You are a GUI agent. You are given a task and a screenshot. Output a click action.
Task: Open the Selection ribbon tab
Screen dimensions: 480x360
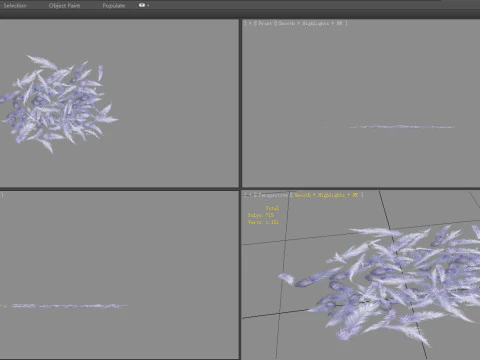[x=15, y=6]
